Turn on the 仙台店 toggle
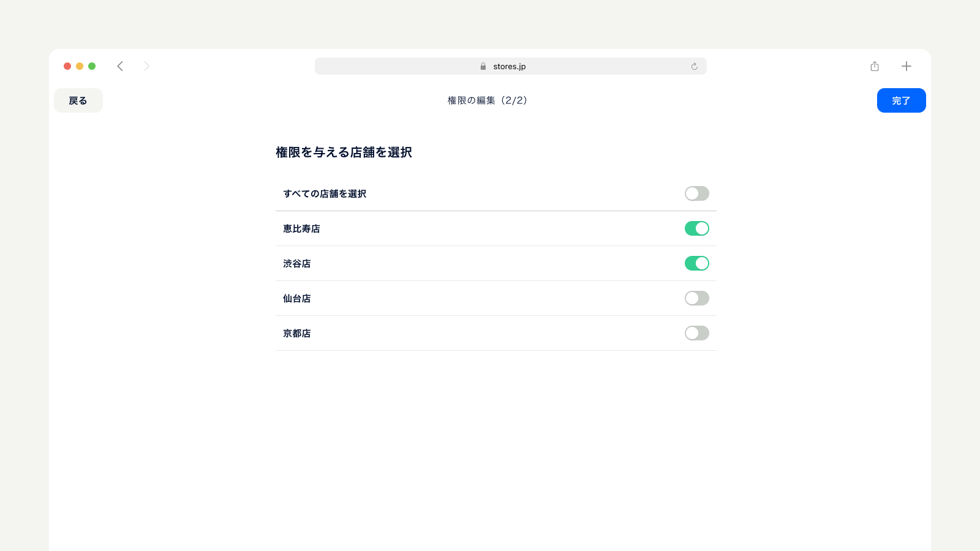The height and width of the screenshot is (551, 980). click(x=697, y=298)
